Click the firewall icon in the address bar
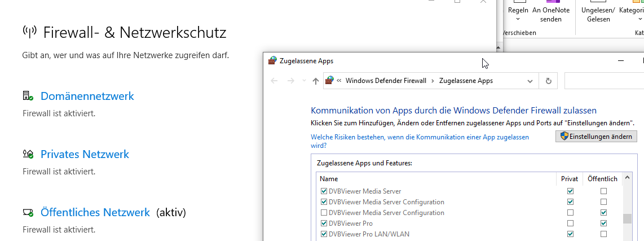Screen dimensions: 644x241 (330, 81)
